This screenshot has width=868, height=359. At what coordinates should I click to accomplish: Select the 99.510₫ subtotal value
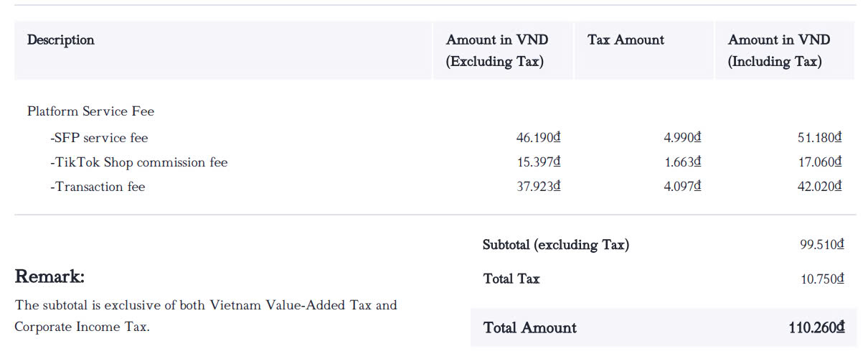821,245
